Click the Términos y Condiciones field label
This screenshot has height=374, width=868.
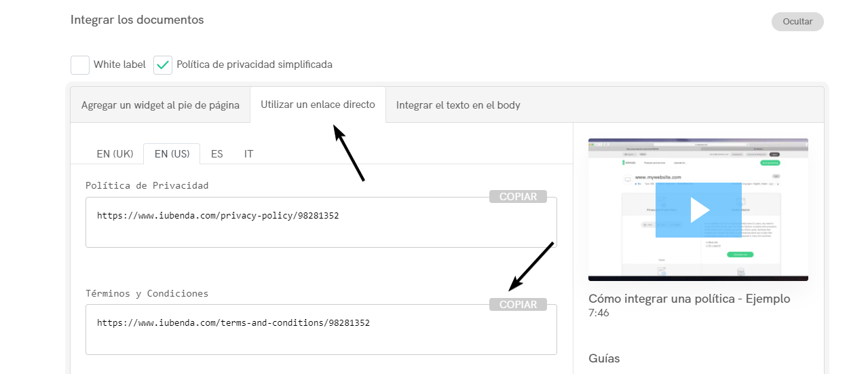147,294
